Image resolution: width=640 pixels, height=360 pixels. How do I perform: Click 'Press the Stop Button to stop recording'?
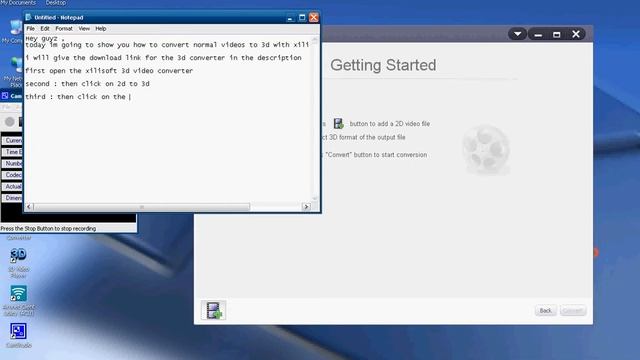(x=48, y=229)
